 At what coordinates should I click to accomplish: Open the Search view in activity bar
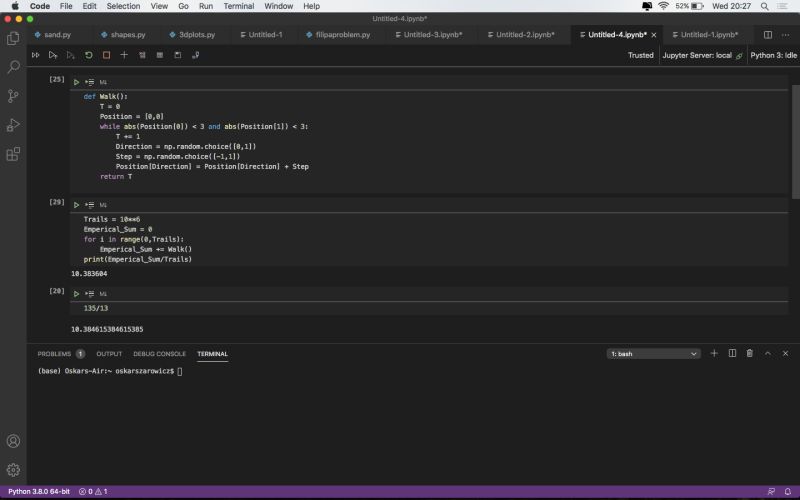tap(13, 67)
